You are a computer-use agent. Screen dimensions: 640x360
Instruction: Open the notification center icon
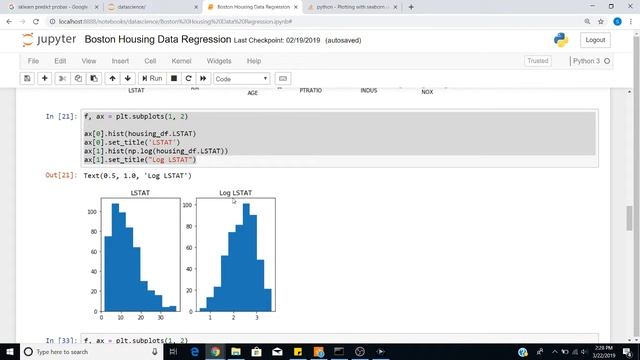[628, 351]
